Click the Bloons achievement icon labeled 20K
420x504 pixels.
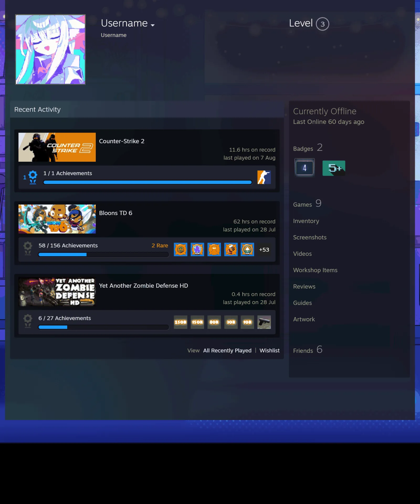point(247,249)
